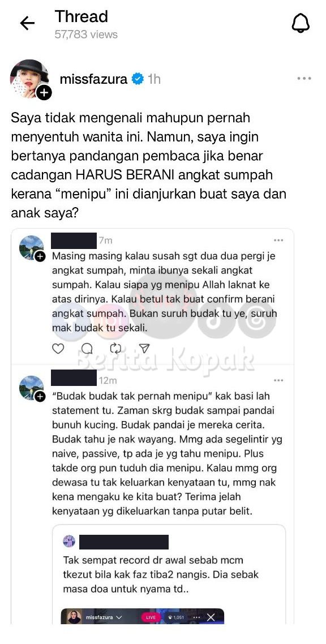Viewport: 326px width, 644px height.
Task: Repost the 7m quoted reply
Action: 116,349
